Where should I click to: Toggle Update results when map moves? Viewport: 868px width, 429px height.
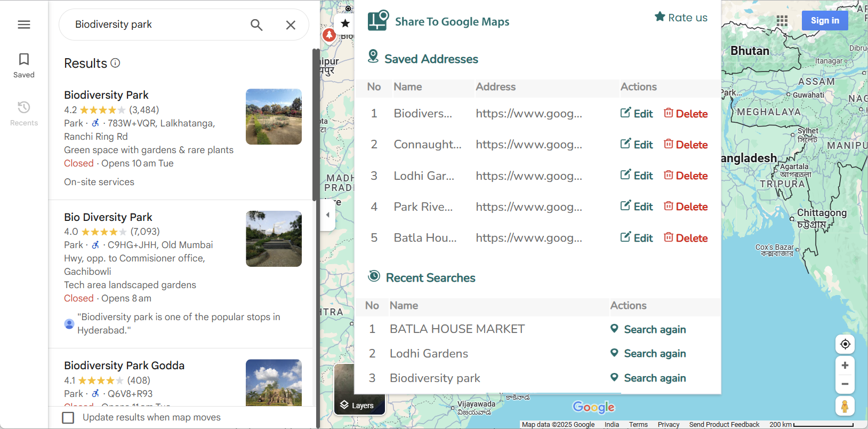click(x=68, y=417)
